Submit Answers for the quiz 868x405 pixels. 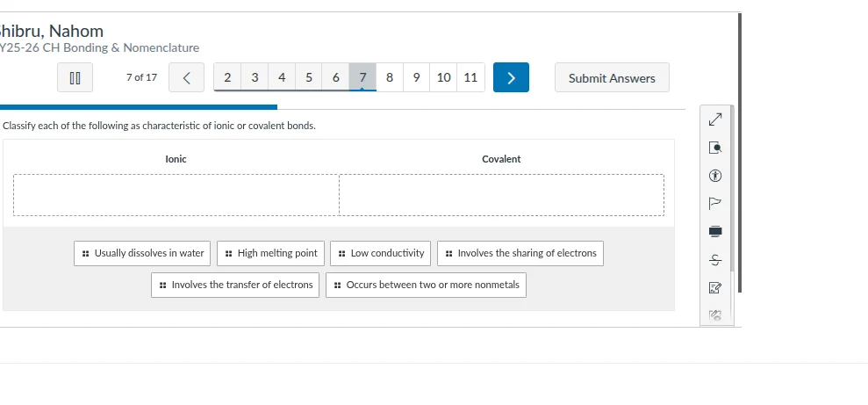coord(612,78)
